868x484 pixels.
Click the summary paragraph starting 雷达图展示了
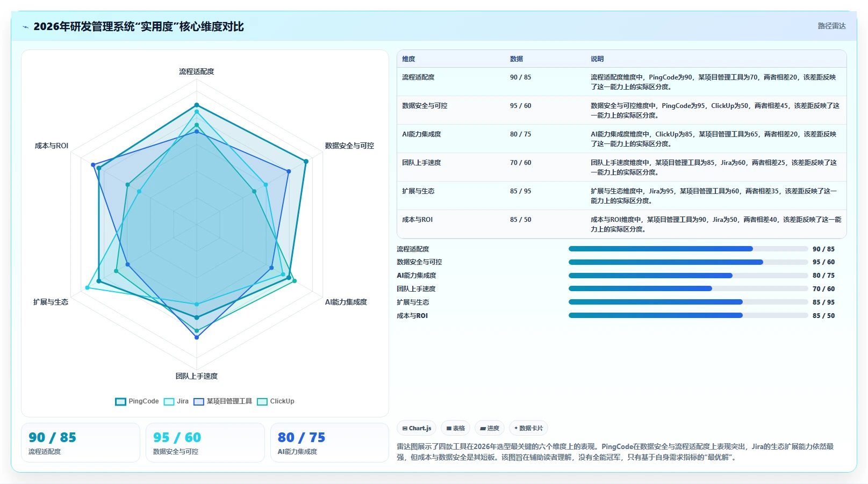tap(615, 452)
